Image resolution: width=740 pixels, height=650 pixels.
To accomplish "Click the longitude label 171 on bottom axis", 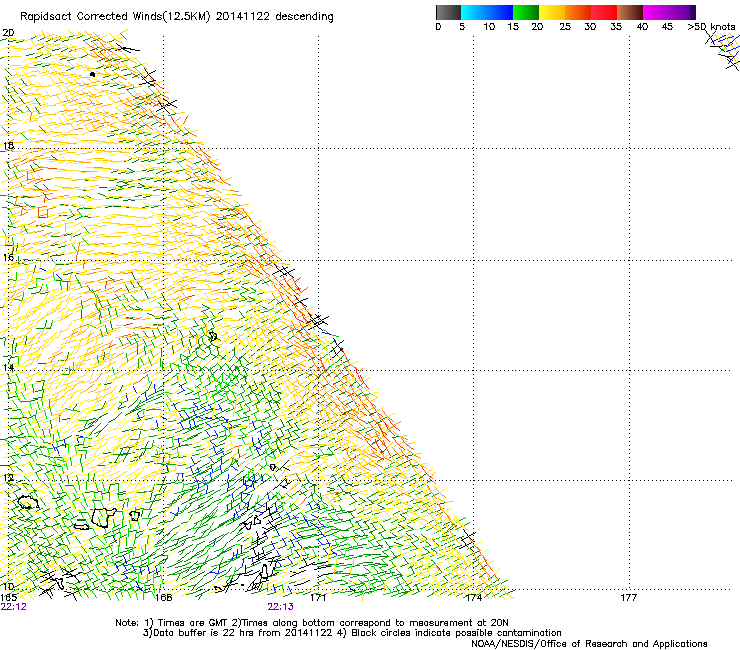I will [318, 598].
